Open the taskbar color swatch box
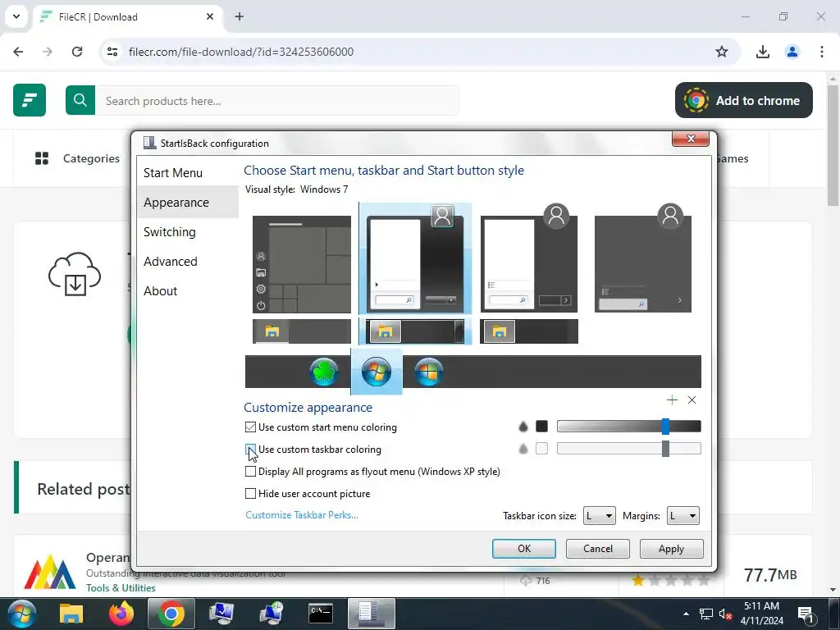The image size is (840, 630). click(541, 449)
